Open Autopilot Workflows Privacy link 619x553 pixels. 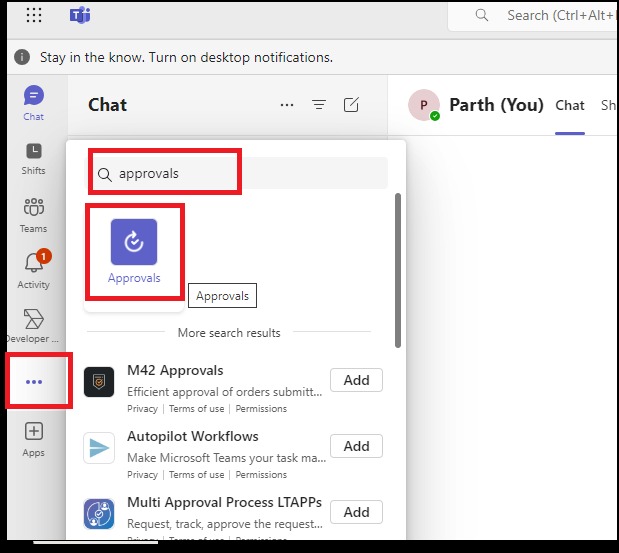pyautogui.click(x=143, y=474)
